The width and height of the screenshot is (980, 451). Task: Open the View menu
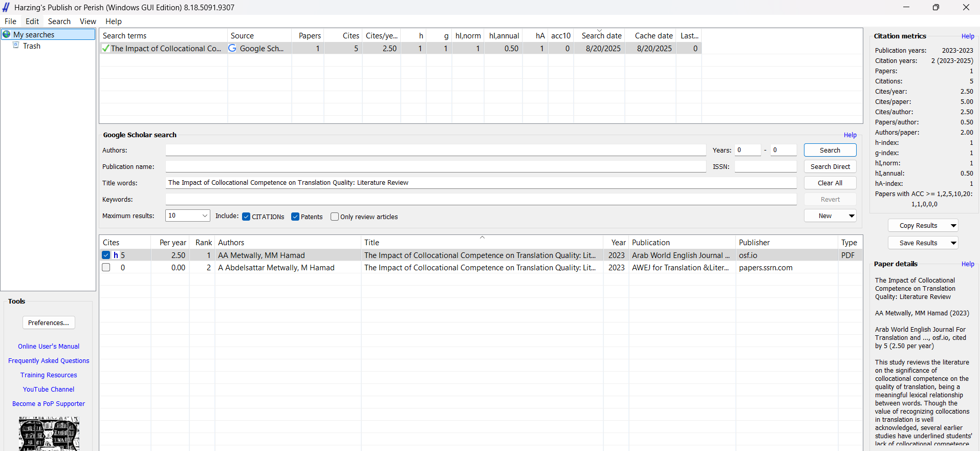pyautogui.click(x=88, y=22)
